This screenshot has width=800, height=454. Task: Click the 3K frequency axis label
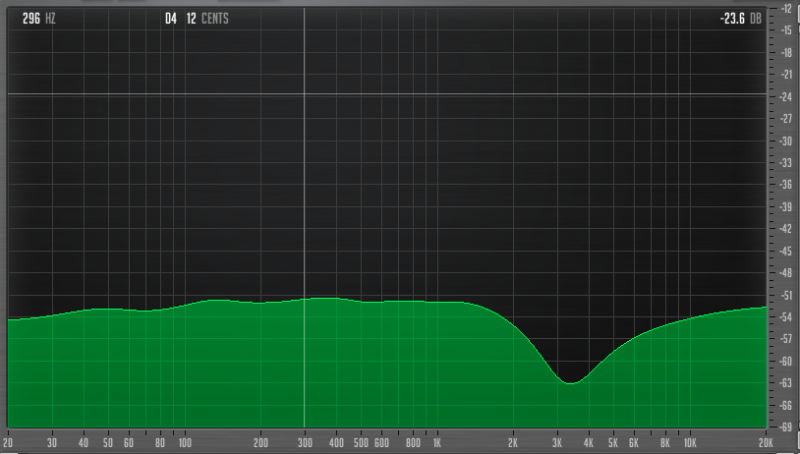pyautogui.click(x=557, y=442)
